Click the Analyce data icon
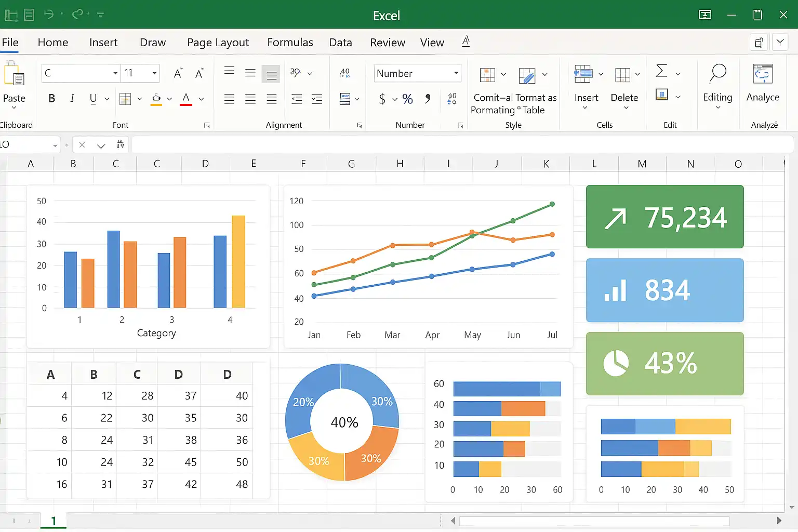798x532 pixels. [x=763, y=74]
